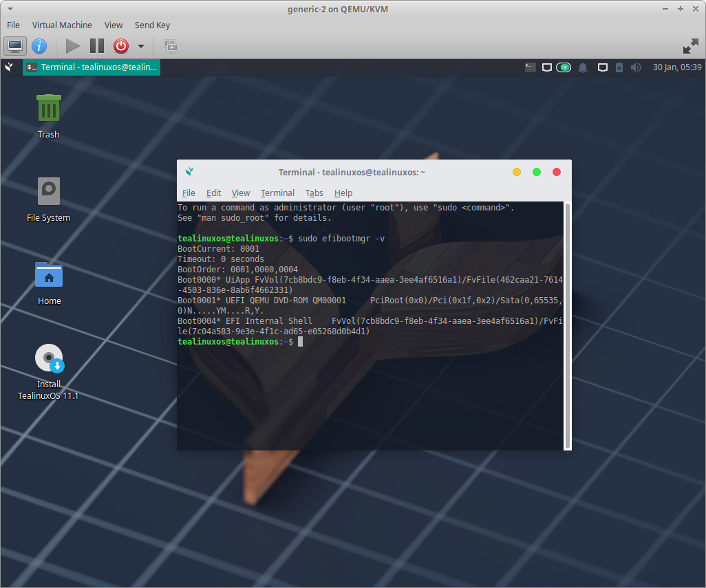Screen dimensions: 706x588
Task: Switch VM viewer to fullscreen mode
Action: click(691, 46)
